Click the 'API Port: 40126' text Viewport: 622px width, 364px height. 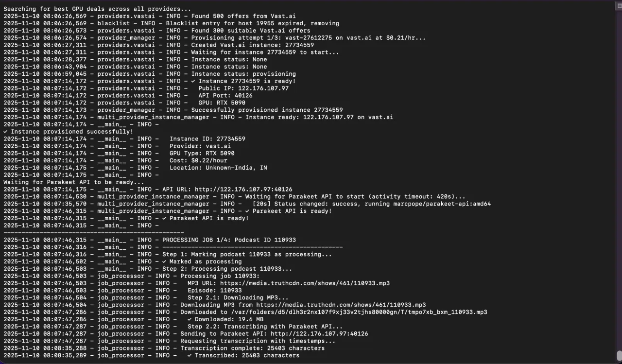click(225, 96)
